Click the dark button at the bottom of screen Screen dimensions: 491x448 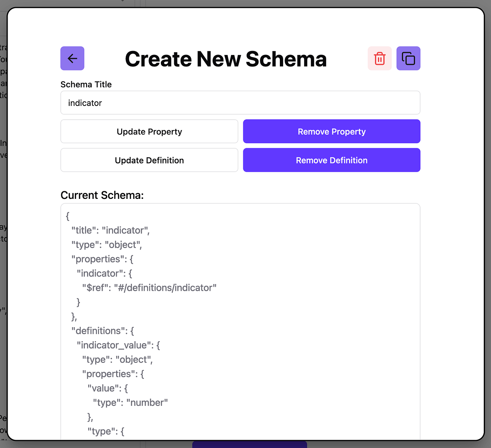(x=249, y=445)
